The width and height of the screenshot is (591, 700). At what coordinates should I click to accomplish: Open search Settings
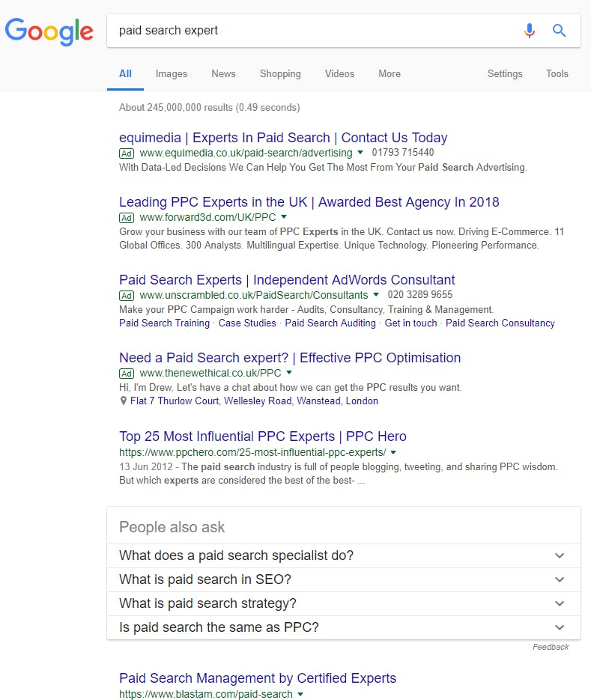(x=505, y=74)
